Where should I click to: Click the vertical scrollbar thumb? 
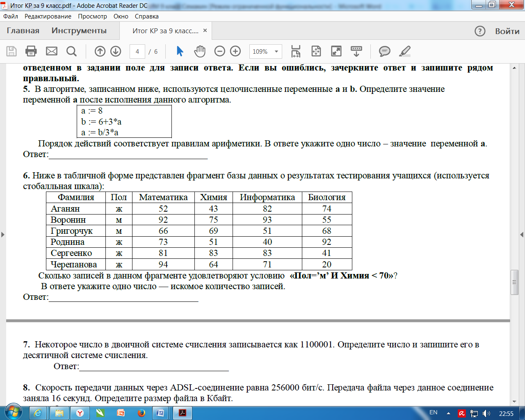click(x=514, y=282)
